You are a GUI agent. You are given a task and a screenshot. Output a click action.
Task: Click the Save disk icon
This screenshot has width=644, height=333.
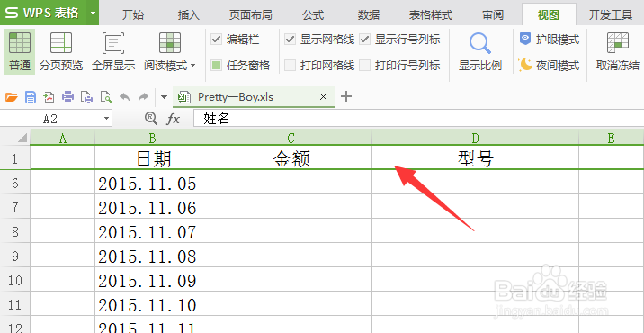coord(31,97)
